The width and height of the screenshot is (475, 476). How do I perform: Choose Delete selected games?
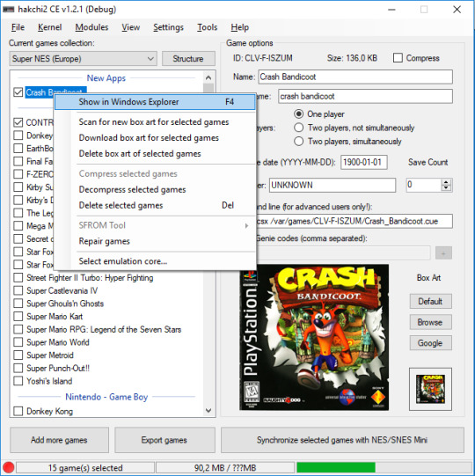pyautogui.click(x=155, y=206)
